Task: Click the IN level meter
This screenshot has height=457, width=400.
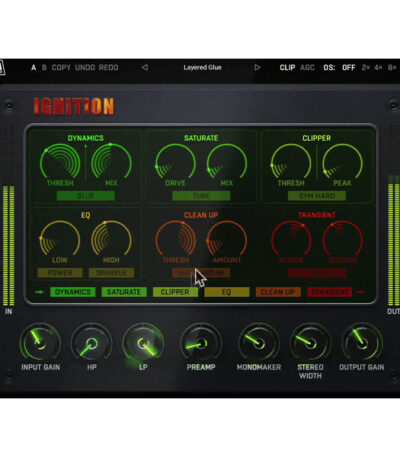Action: coord(9,246)
